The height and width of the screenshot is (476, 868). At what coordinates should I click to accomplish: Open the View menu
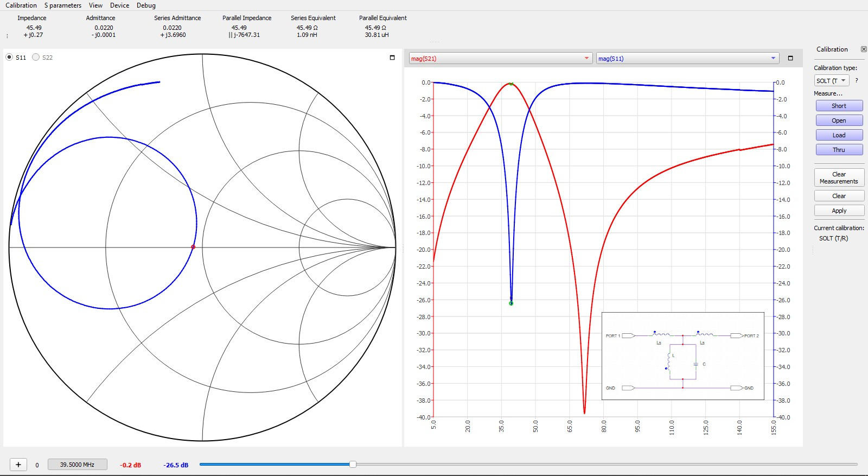[x=95, y=5]
